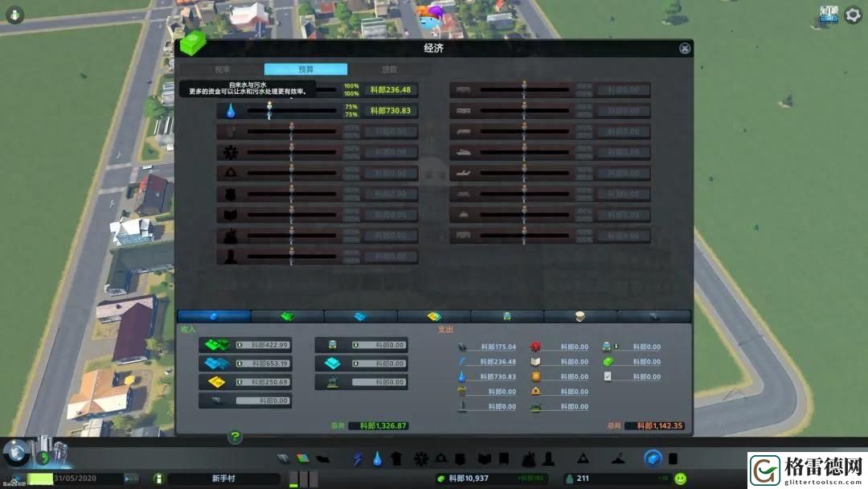Click the down-arrow button in top left
Viewport: 868px width, 489px height.
pos(14,14)
